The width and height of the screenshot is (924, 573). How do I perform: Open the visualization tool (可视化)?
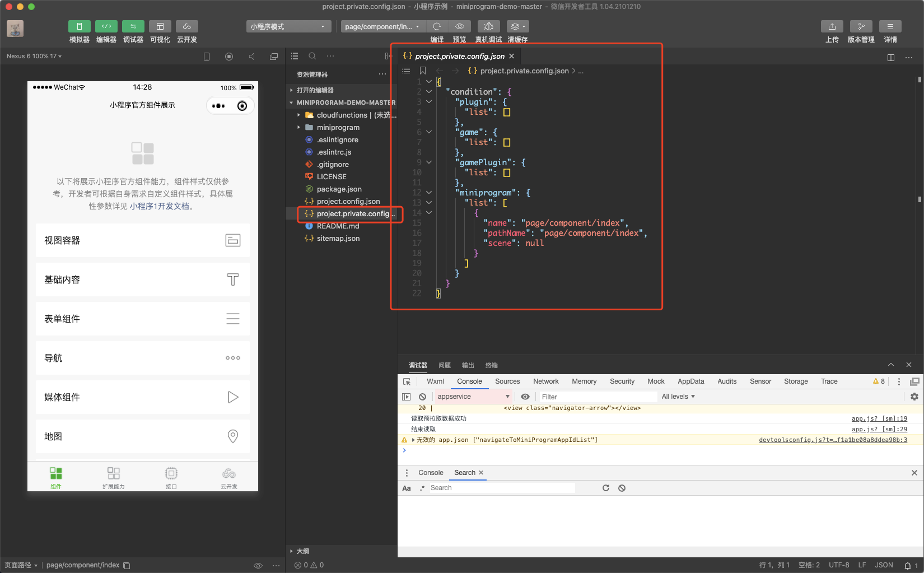(160, 26)
